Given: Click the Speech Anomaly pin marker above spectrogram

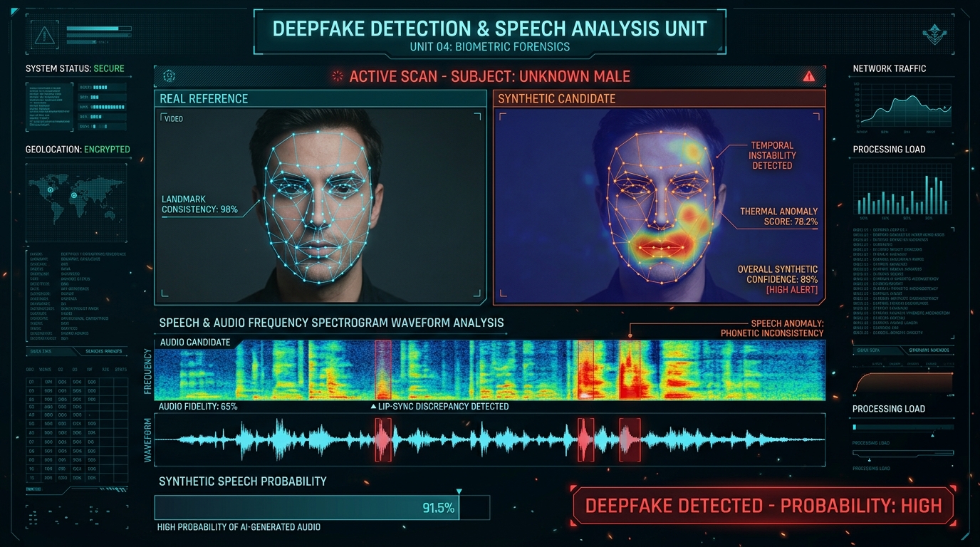Looking at the screenshot, I should point(630,334).
